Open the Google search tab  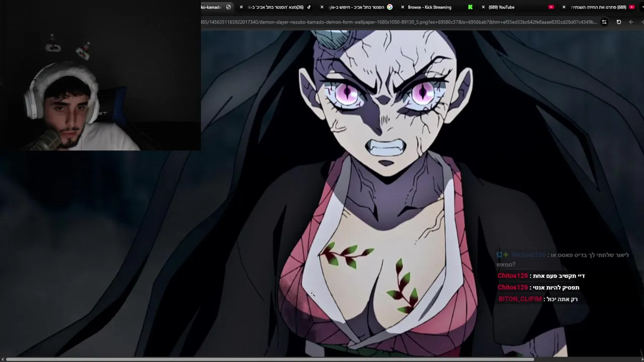tap(356, 7)
